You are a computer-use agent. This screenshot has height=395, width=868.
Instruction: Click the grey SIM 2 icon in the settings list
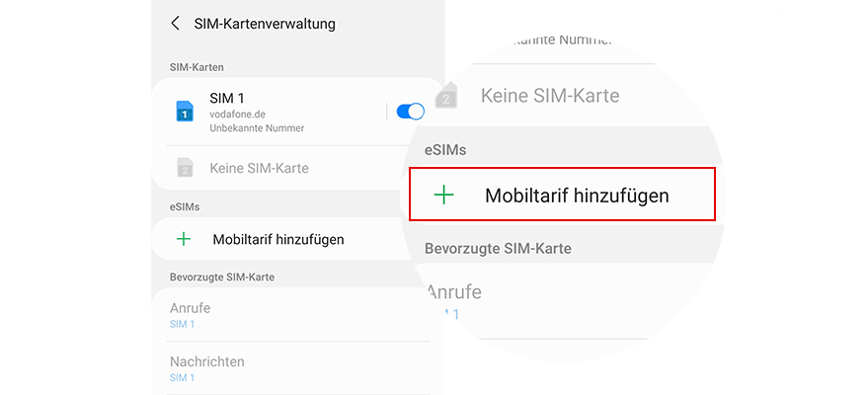click(184, 168)
